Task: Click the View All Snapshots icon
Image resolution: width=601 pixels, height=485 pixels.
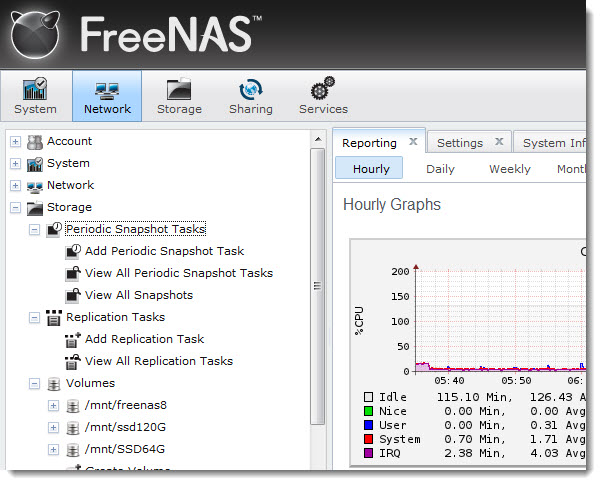Action: tap(73, 295)
